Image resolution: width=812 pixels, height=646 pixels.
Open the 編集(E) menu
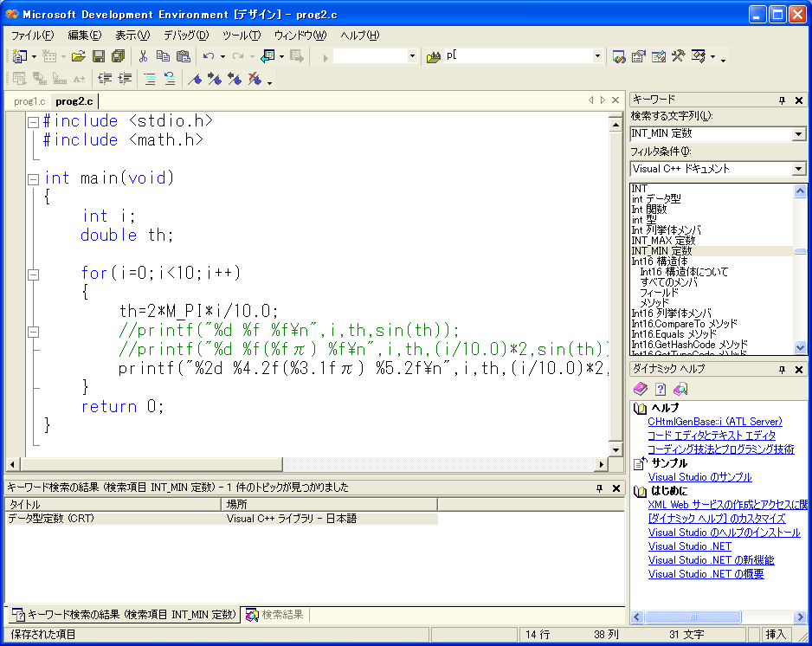point(85,36)
